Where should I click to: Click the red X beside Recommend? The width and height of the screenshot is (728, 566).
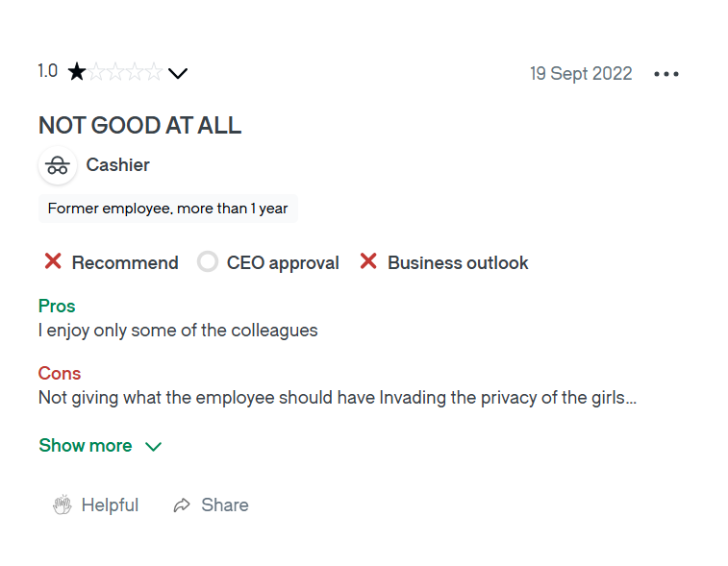pyautogui.click(x=54, y=261)
